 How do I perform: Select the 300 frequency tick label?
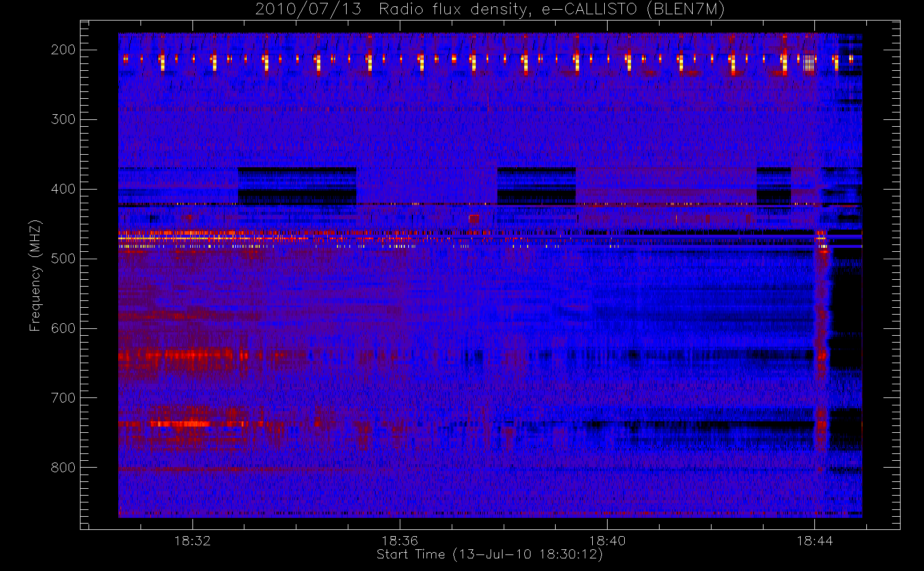(x=63, y=119)
